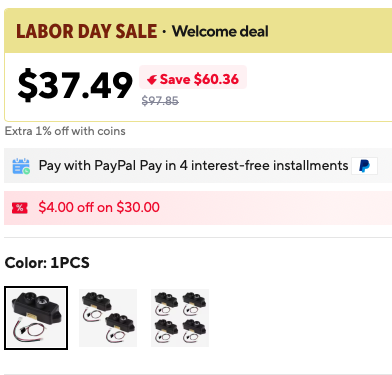Screen dimensions: 392x375
Task: Click the Save $60.36 badge
Action: [193, 77]
